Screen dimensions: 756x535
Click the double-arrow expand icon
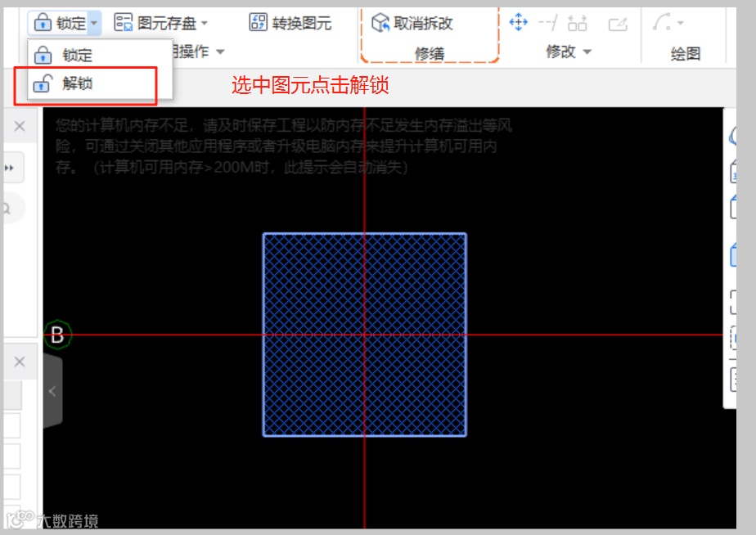(x=10, y=168)
